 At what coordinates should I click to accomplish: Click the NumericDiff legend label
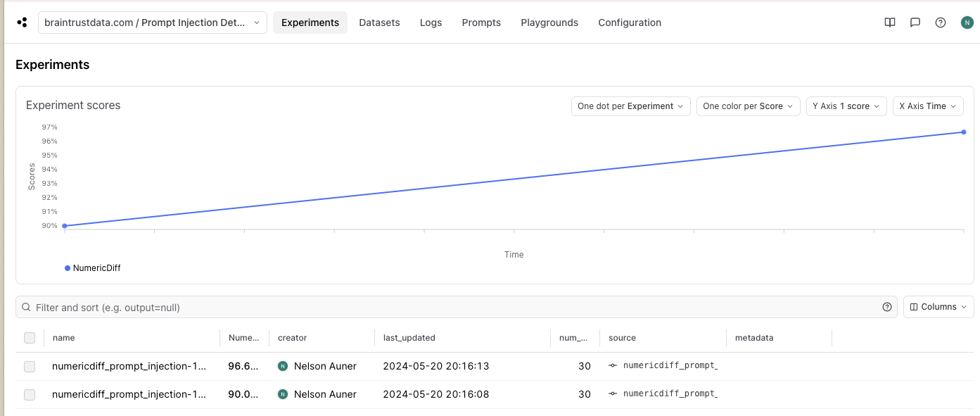pos(97,268)
